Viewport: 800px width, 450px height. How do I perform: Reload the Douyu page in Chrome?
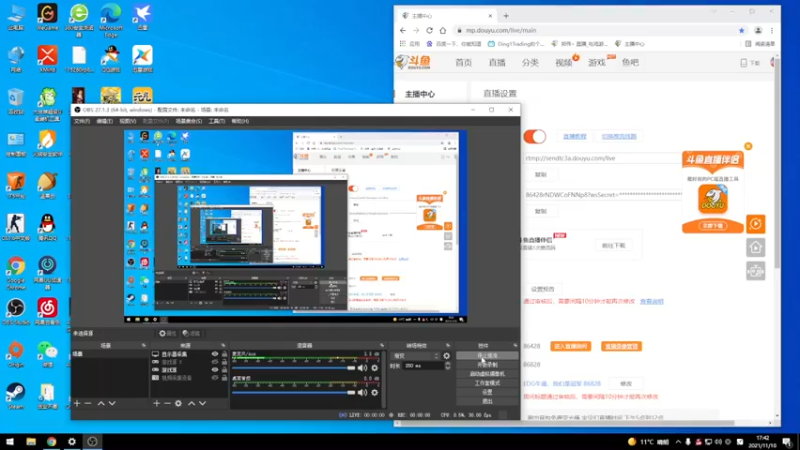click(x=430, y=31)
